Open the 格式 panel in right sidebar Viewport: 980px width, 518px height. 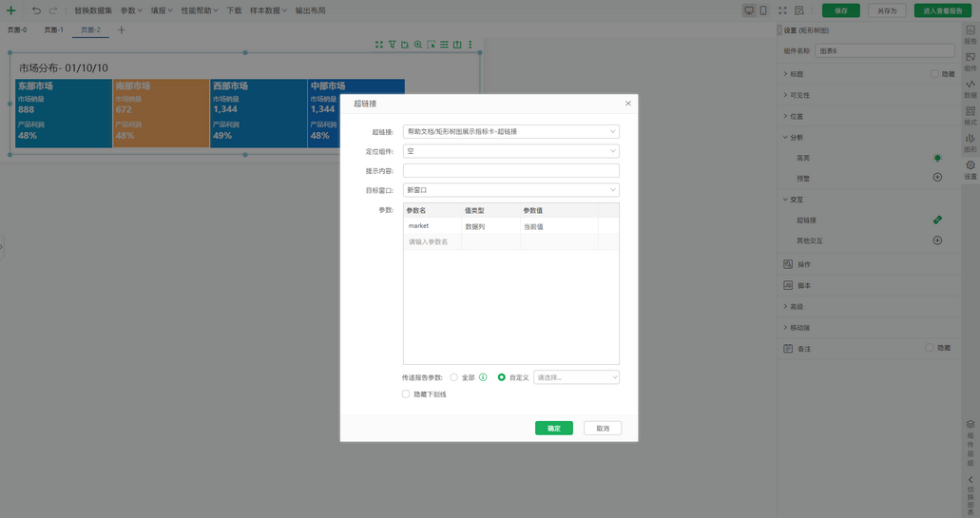pyautogui.click(x=970, y=116)
